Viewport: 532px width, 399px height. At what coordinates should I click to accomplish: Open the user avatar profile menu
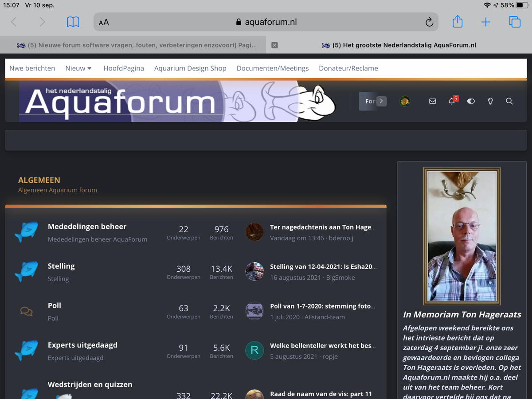point(405,102)
